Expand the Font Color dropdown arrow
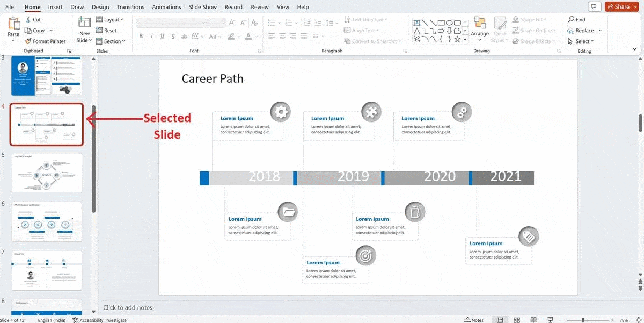The image size is (644, 323). [x=255, y=36]
